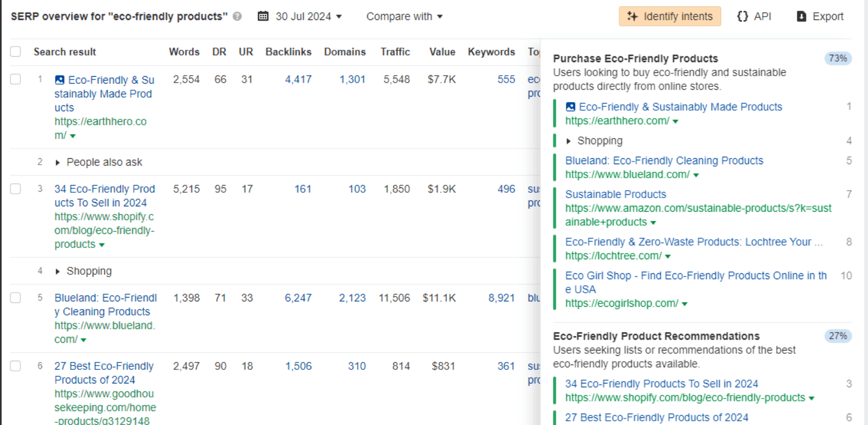Toggle the select-all checkbox in header
Viewport: 868px width, 425px height.
pos(16,51)
